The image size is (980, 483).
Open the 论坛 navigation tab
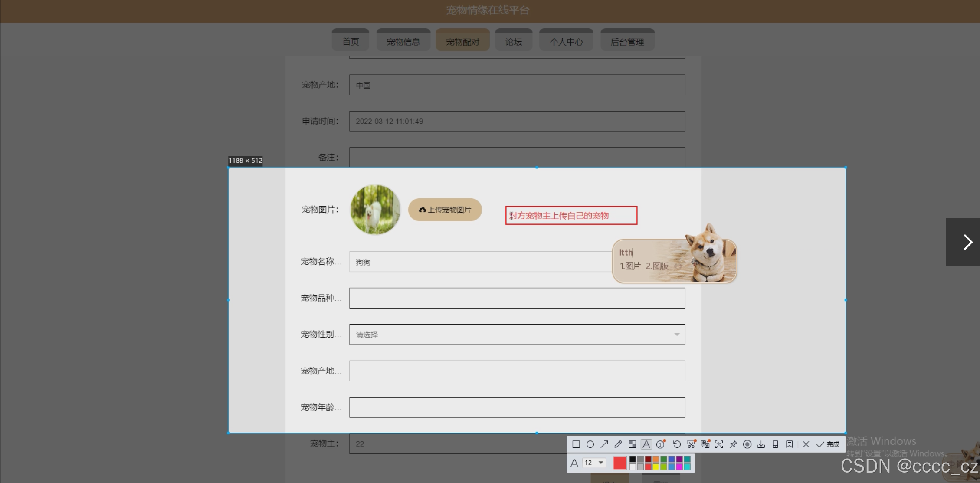pos(514,42)
